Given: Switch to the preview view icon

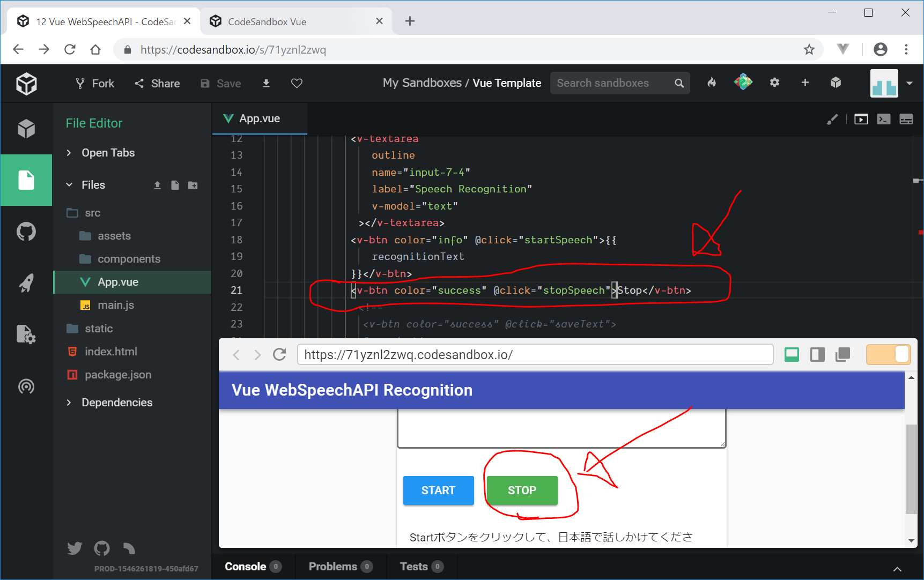Looking at the screenshot, I should (861, 119).
